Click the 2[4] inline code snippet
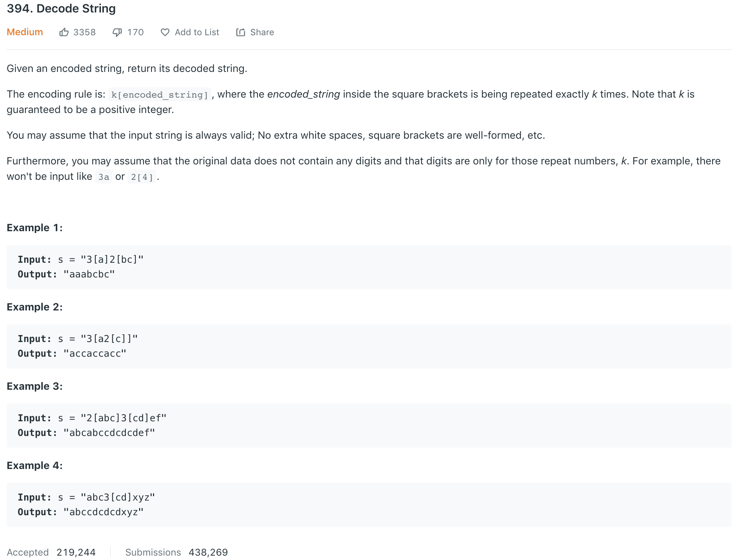 tap(142, 177)
